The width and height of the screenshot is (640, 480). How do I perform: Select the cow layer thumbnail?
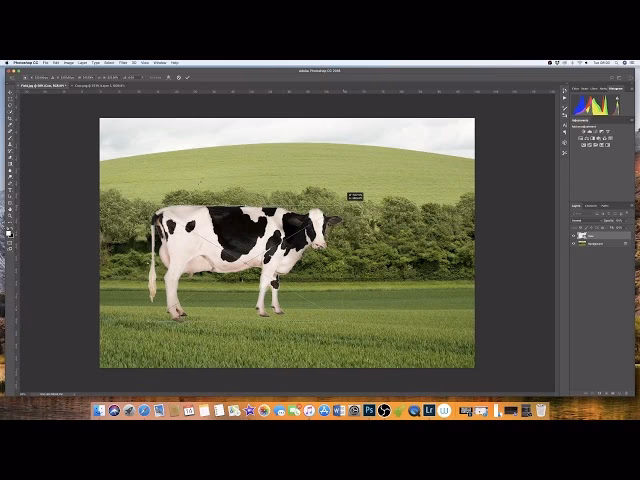582,236
